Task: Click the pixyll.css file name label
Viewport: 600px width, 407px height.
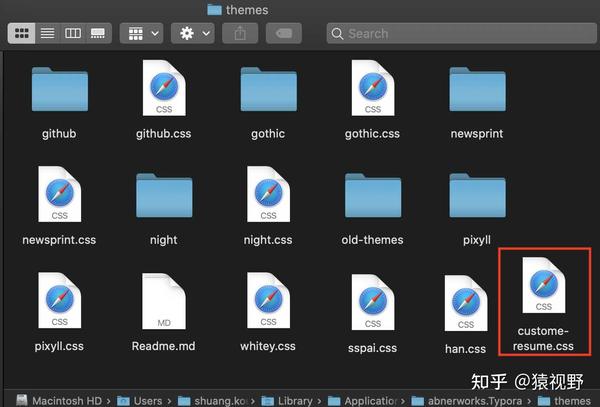Action: point(59,346)
